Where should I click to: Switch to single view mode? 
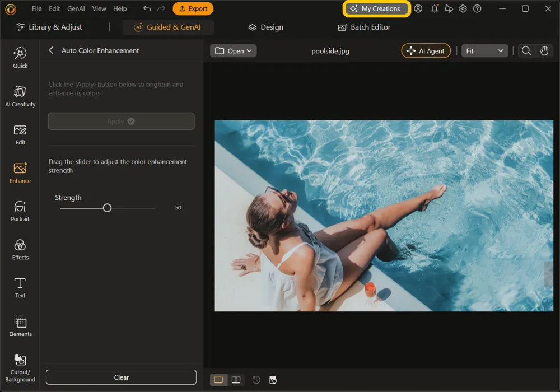tap(218, 380)
